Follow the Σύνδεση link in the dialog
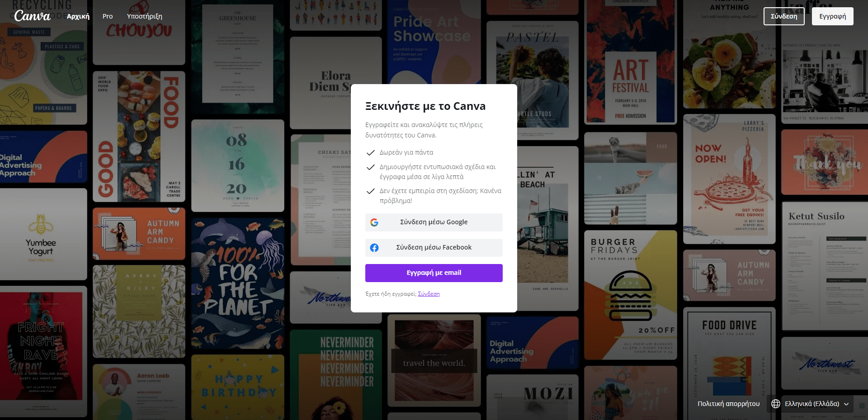The width and height of the screenshot is (868, 420). (429, 294)
